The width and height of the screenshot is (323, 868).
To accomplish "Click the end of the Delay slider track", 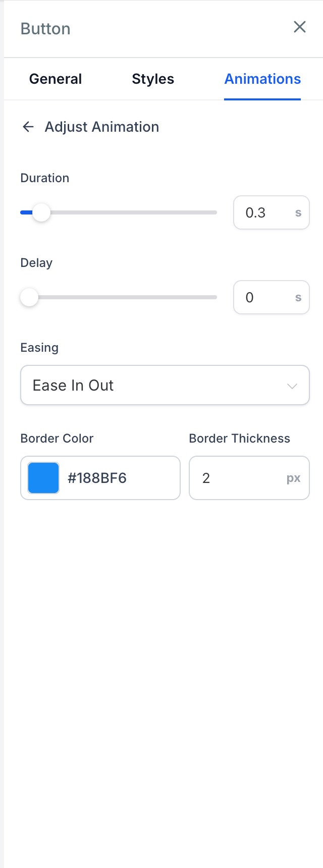I will tap(215, 297).
